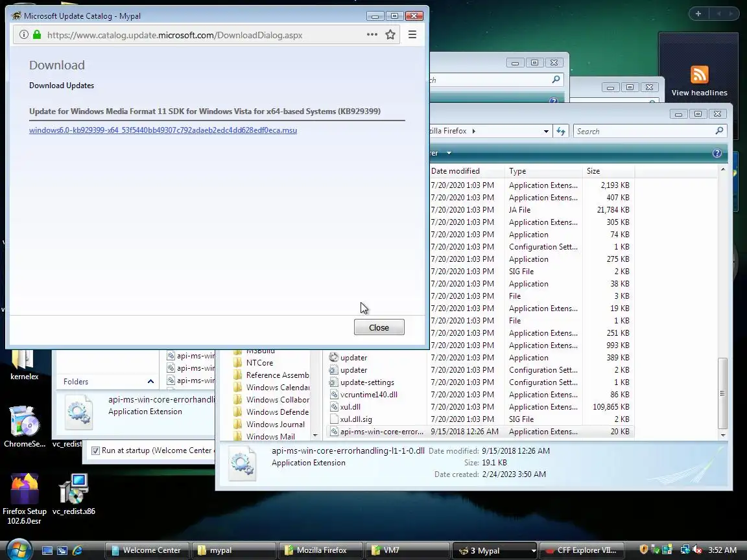Sort files by Date modified column
747x560 pixels.
coord(466,171)
